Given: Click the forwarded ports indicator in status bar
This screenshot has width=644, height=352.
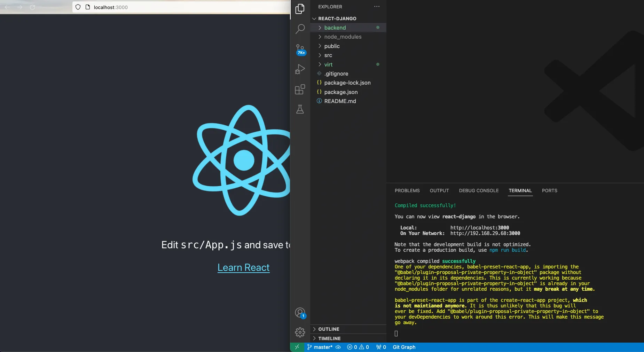Looking at the screenshot, I should coord(381,347).
